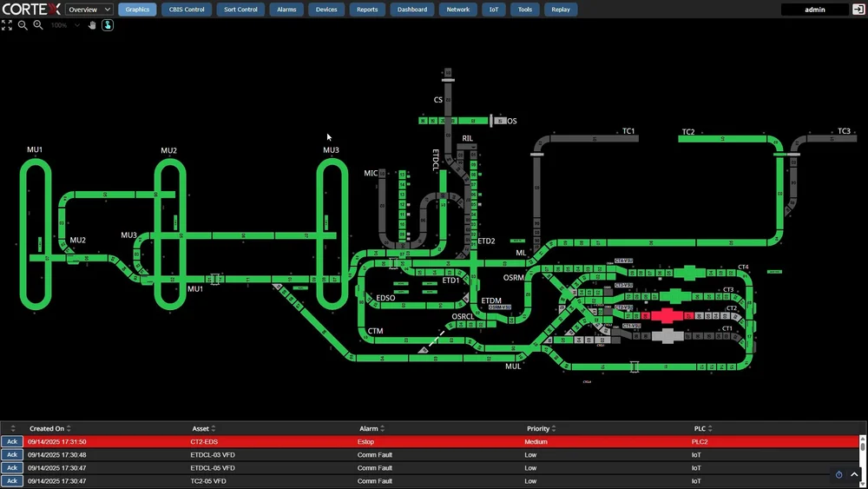Click the admin user field
The width and height of the screenshot is (868, 489).
815,10
